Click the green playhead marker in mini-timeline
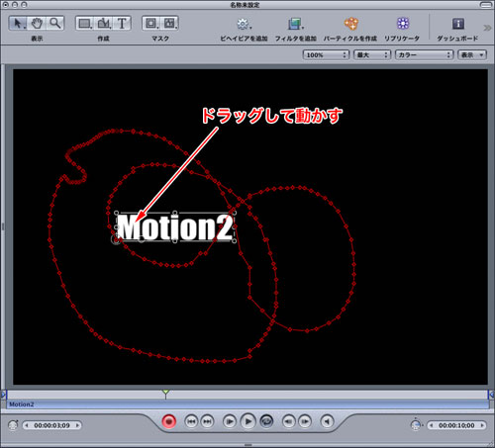 pos(165,393)
